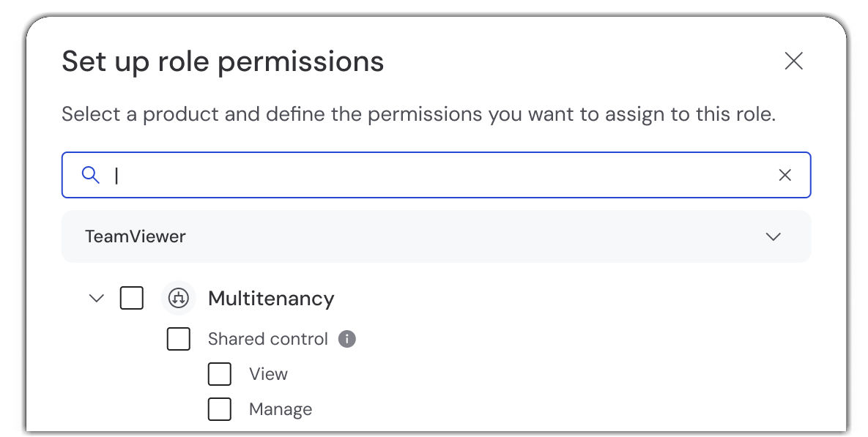Select the Multitenancy heading label
This screenshot has height=437, width=868.
[x=271, y=298]
